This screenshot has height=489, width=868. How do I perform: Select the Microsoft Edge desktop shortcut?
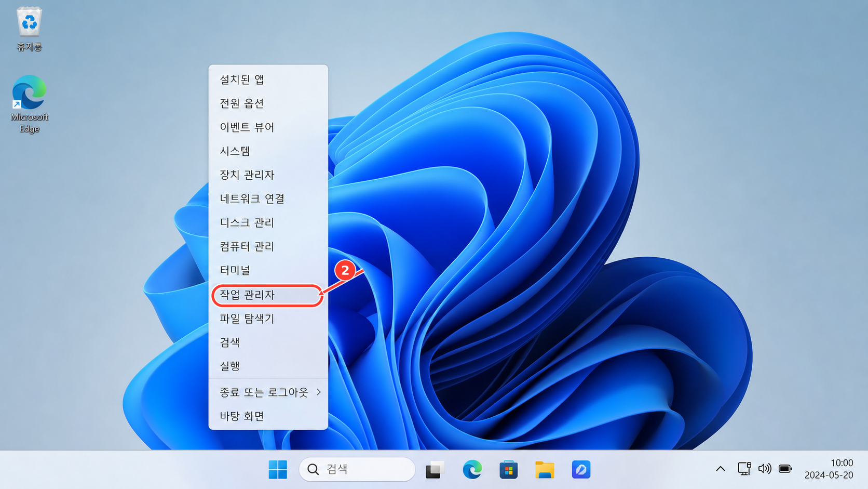[29, 104]
